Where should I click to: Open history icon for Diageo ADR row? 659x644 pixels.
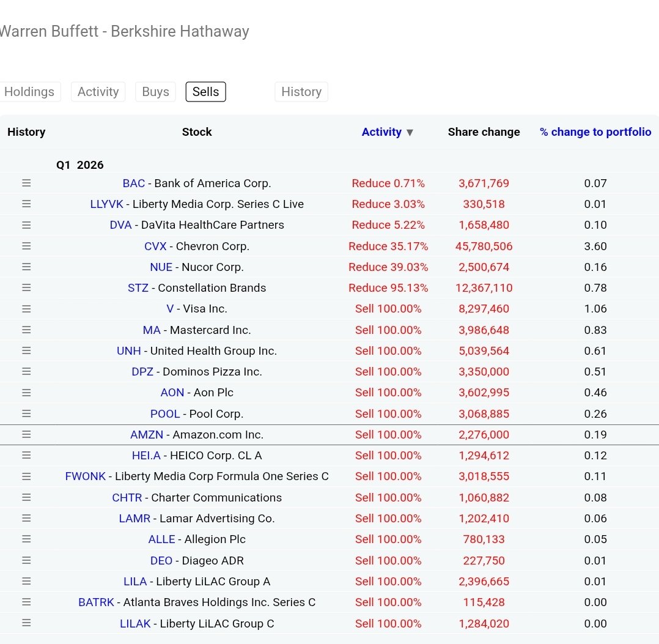26,560
